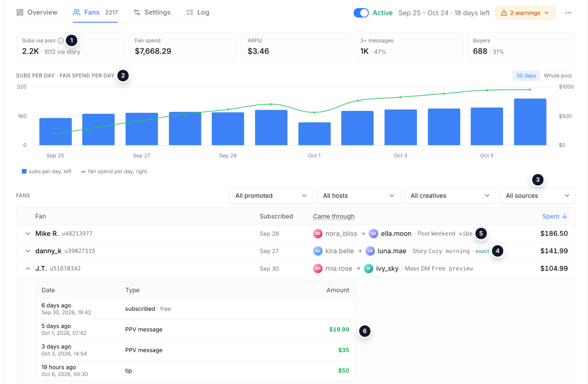Switch to the Fans tab

click(x=95, y=12)
